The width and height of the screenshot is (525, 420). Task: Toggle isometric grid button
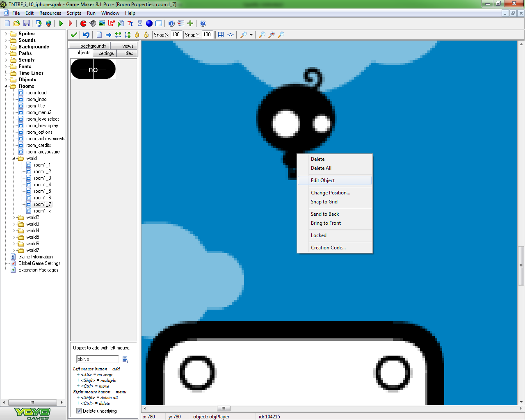231,35
